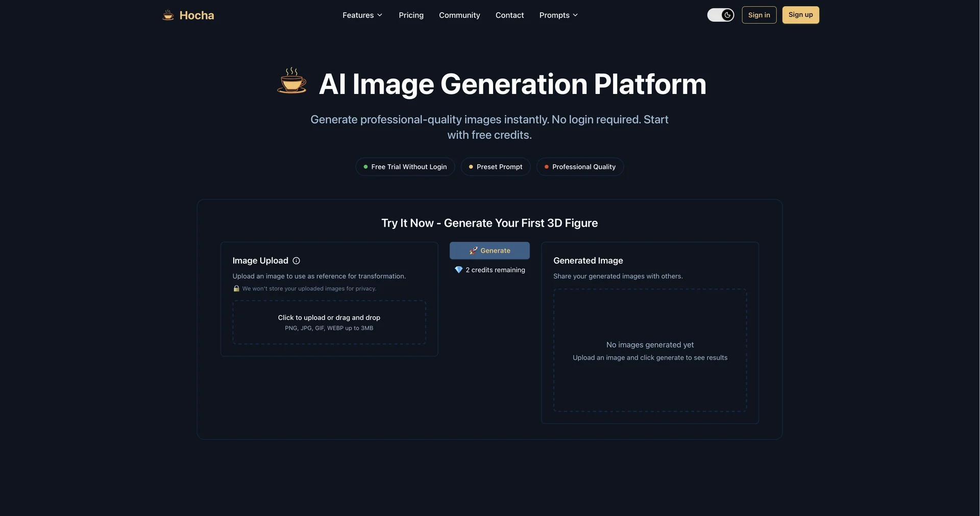This screenshot has width=980, height=516.
Task: Click 'AI Image Generation Platform' title
Action: [512, 84]
